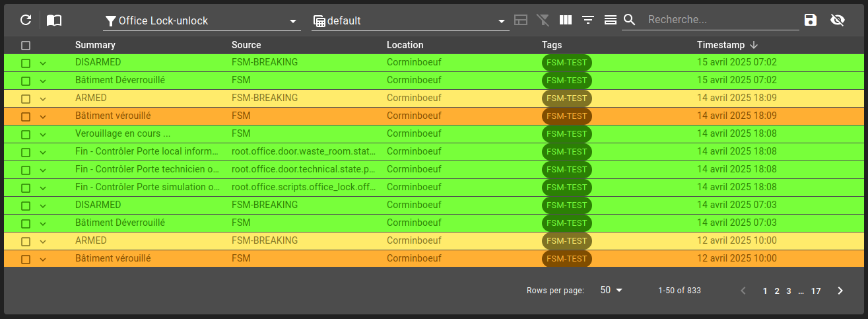Sort by the Tags column header
Image resolution: width=868 pixels, height=319 pixels.
click(x=552, y=45)
